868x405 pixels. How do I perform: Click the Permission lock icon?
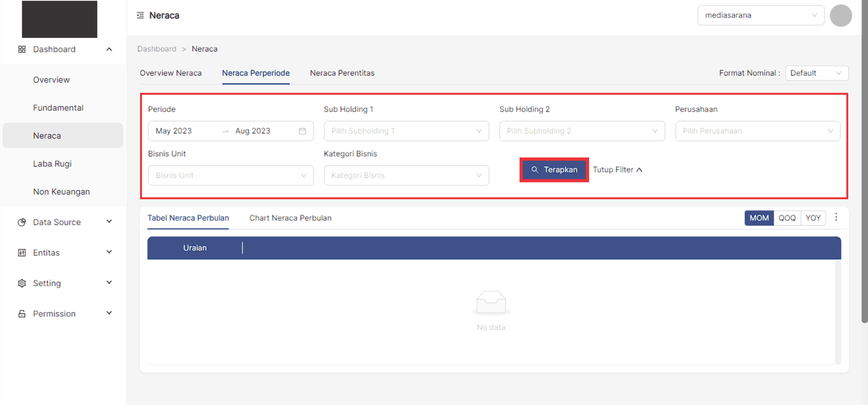click(x=22, y=313)
